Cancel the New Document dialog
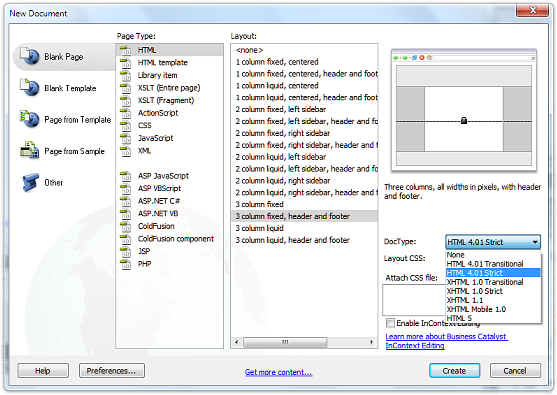Screen dimensions: 557x395 pyautogui.click(x=515, y=370)
